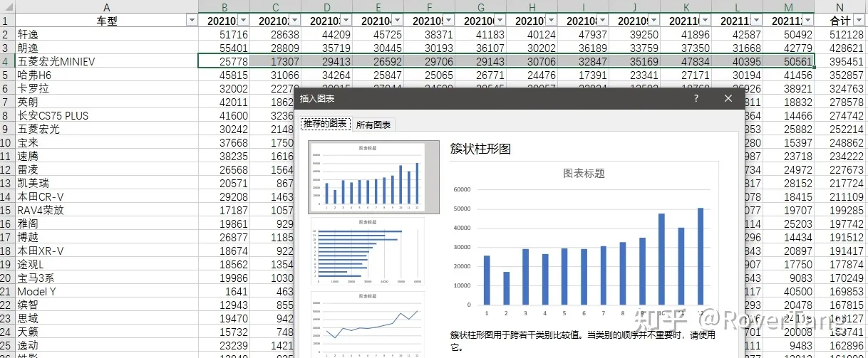Screen dimensions: 868x358
Task: Select column G header
Action: (x=480, y=7)
